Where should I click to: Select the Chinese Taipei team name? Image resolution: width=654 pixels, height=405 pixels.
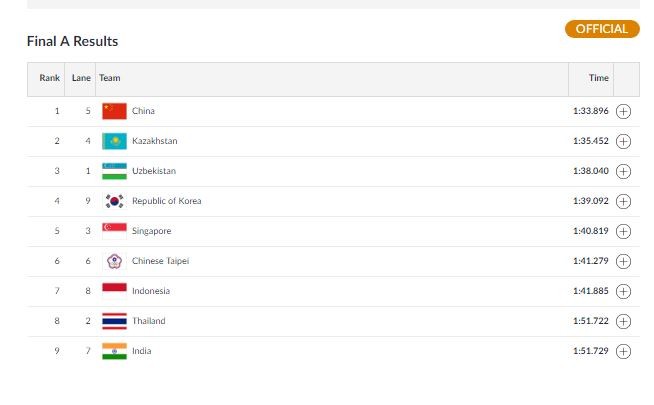coord(161,261)
